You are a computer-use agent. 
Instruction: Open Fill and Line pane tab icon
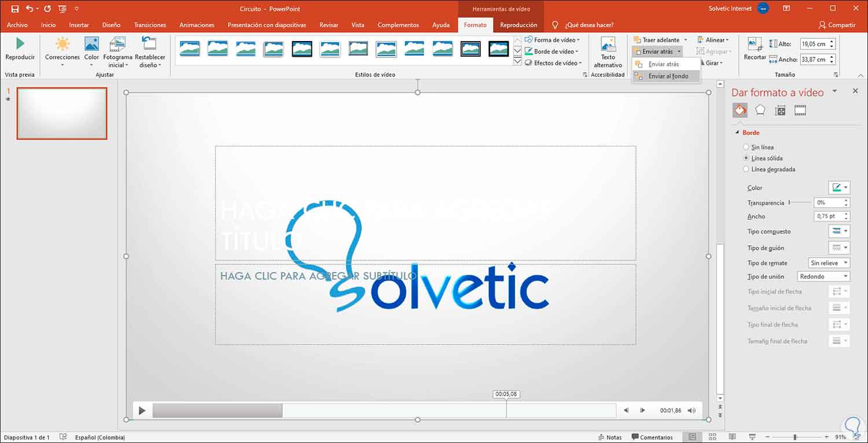click(740, 110)
